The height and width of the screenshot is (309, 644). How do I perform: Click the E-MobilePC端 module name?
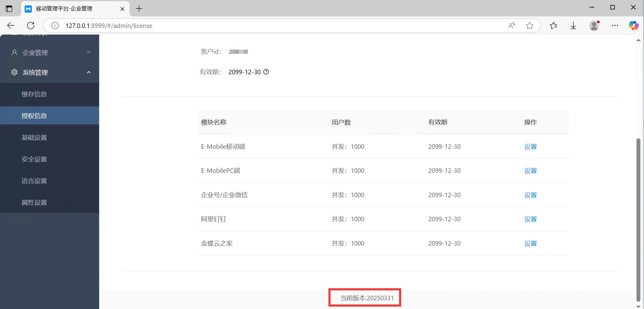click(220, 171)
